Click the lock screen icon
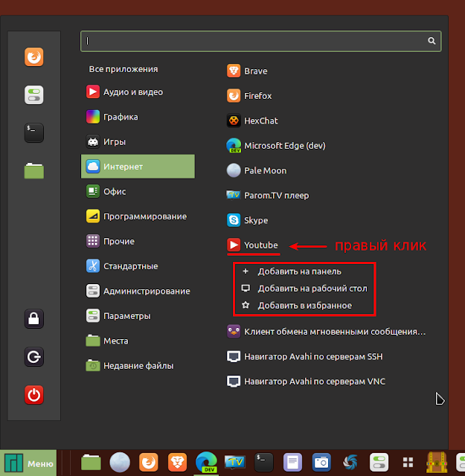 [33, 319]
